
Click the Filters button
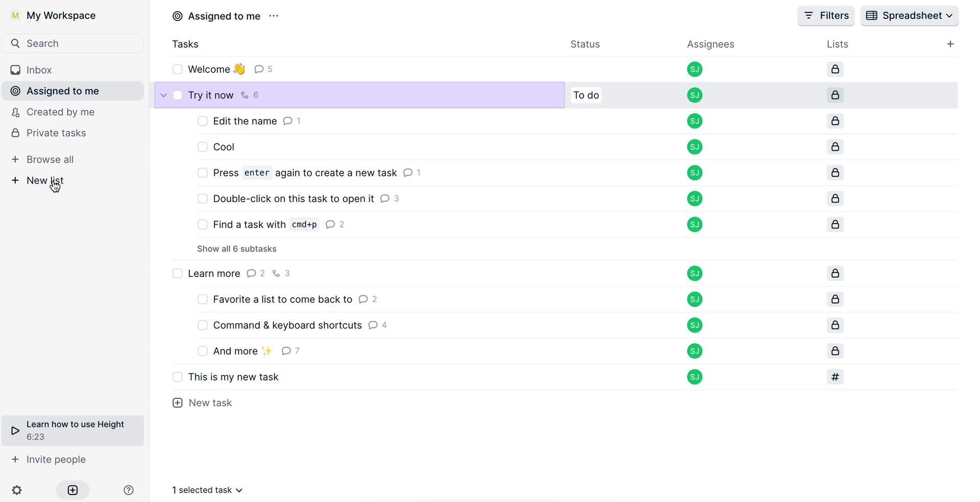[826, 16]
